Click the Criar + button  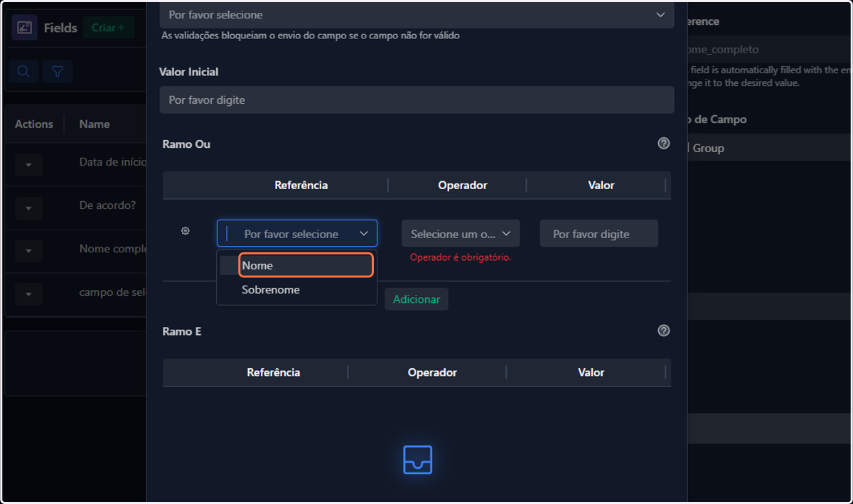click(x=108, y=28)
